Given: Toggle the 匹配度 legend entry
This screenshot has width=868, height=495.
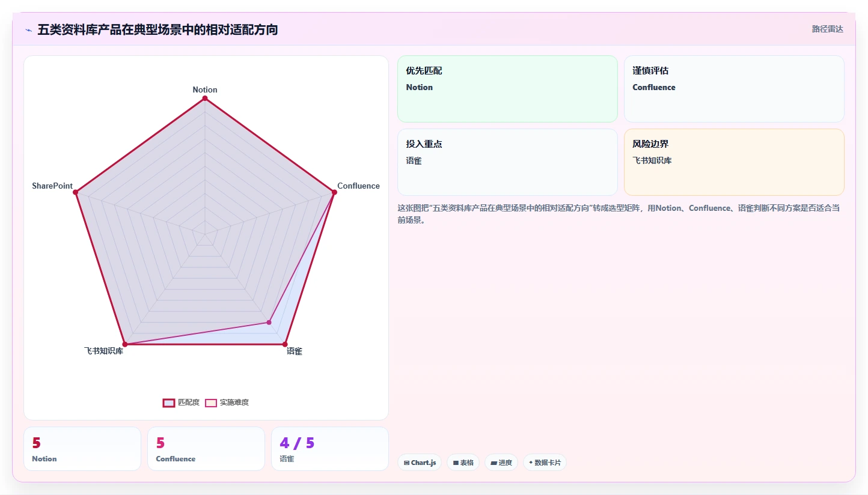Looking at the screenshot, I should tap(181, 402).
